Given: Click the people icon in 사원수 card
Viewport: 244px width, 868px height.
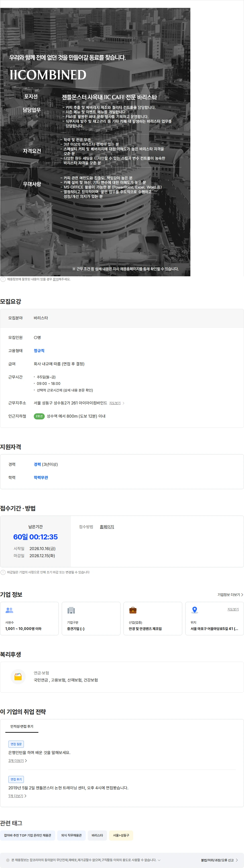Looking at the screenshot, I should tap(9, 610).
